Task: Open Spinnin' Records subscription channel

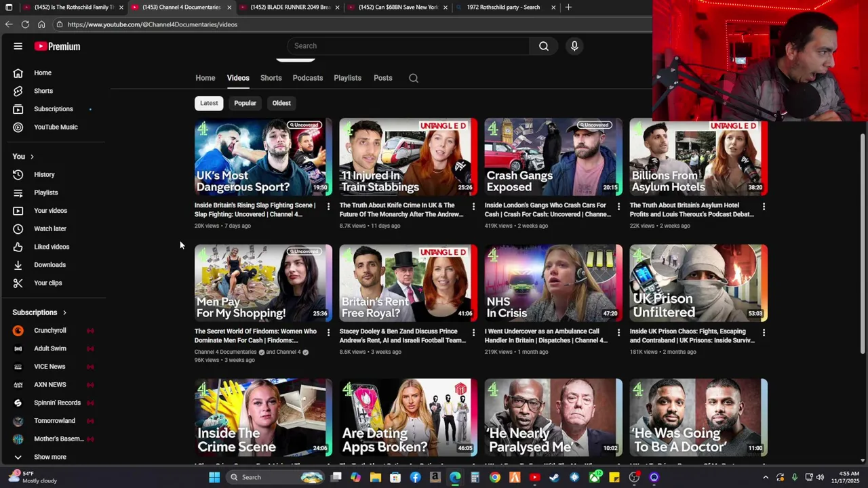Action: [x=58, y=403]
